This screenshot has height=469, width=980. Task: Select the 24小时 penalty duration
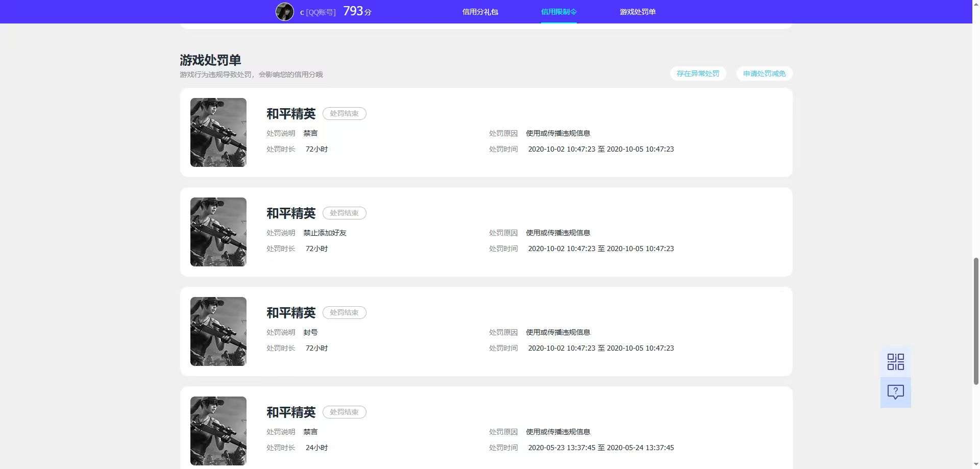316,448
